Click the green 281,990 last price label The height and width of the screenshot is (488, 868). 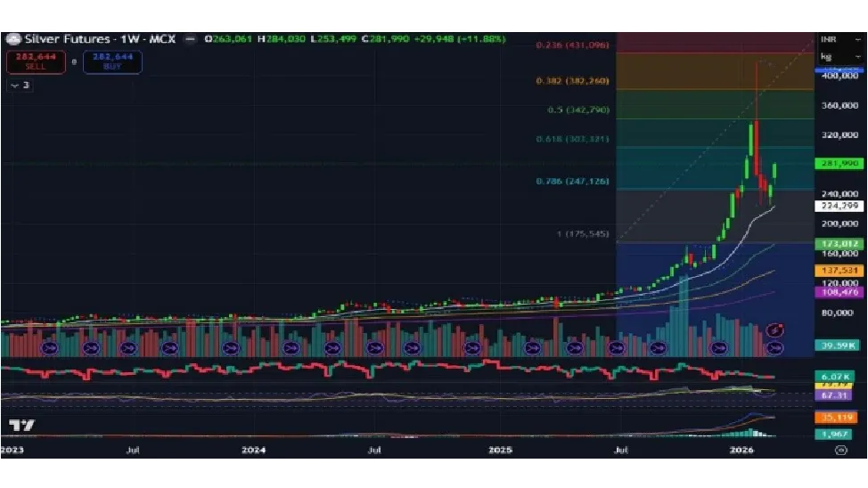(839, 164)
